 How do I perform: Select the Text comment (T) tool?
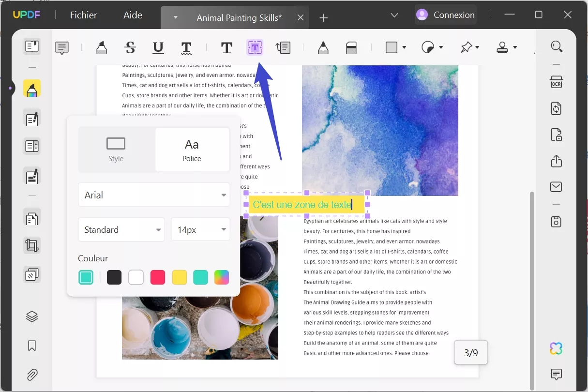pos(226,47)
